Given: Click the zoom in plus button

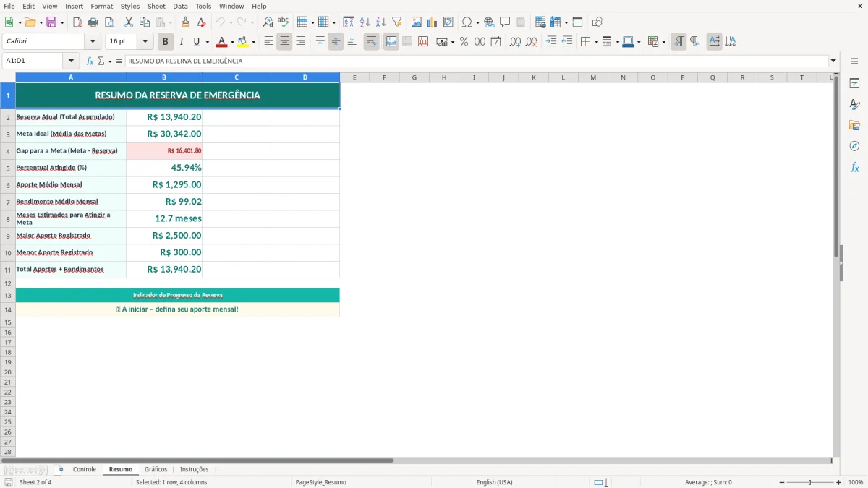Looking at the screenshot, I should (839, 482).
